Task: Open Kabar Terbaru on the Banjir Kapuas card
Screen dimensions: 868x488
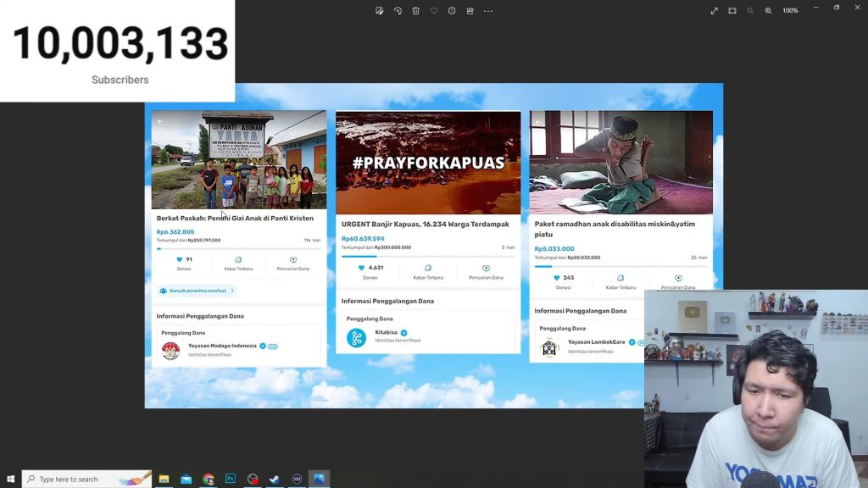Action: tap(428, 272)
